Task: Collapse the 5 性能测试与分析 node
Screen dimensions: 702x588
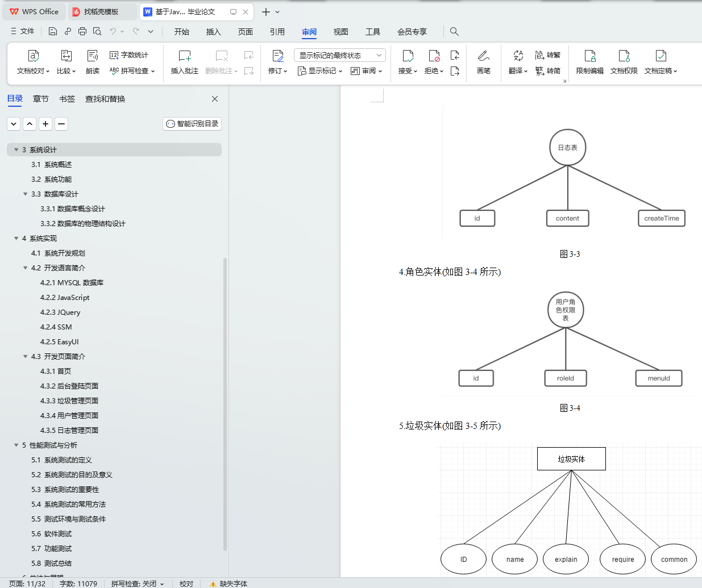Action: coord(16,445)
